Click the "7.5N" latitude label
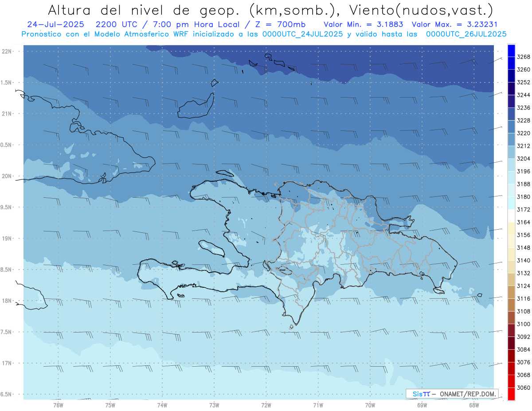The width and height of the screenshot is (532, 411). click(7, 332)
